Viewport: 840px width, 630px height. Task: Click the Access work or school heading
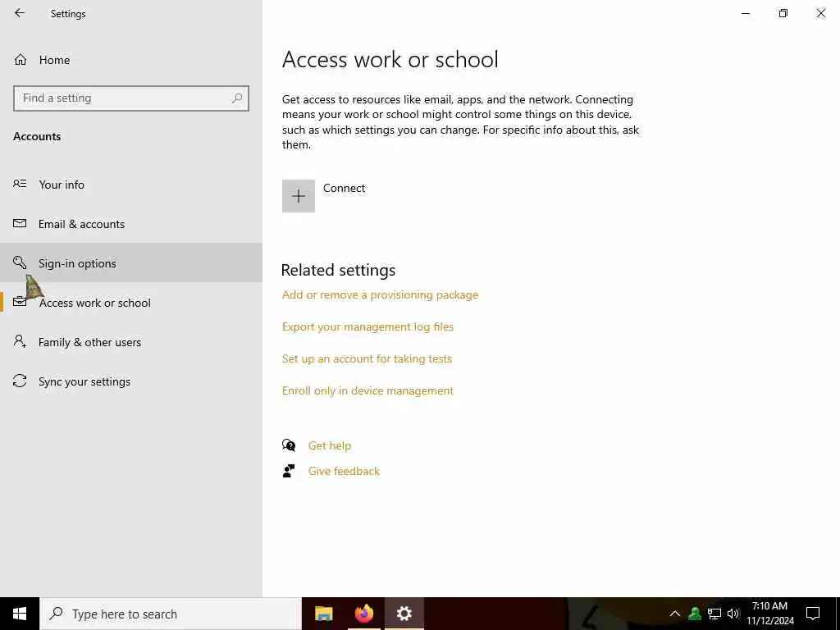(390, 59)
